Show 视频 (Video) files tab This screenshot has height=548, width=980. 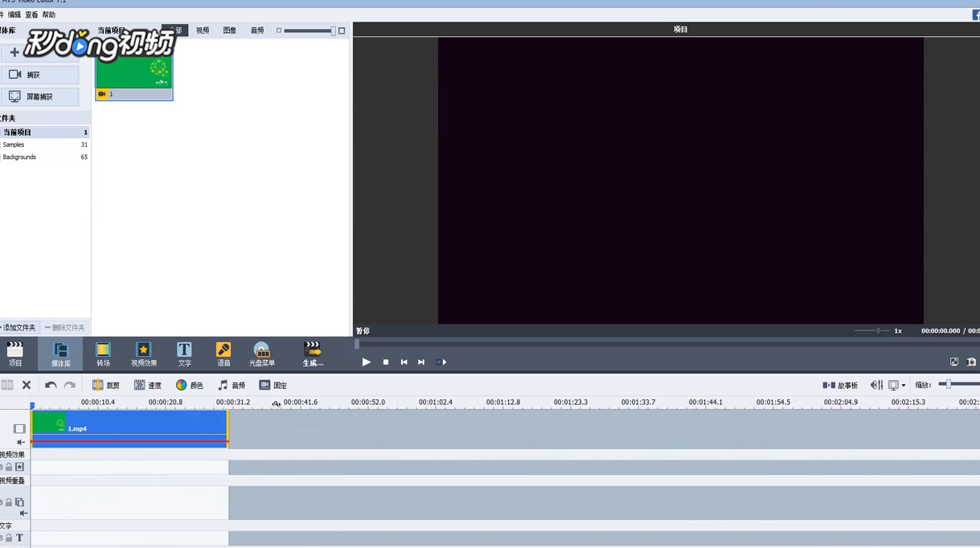203,31
